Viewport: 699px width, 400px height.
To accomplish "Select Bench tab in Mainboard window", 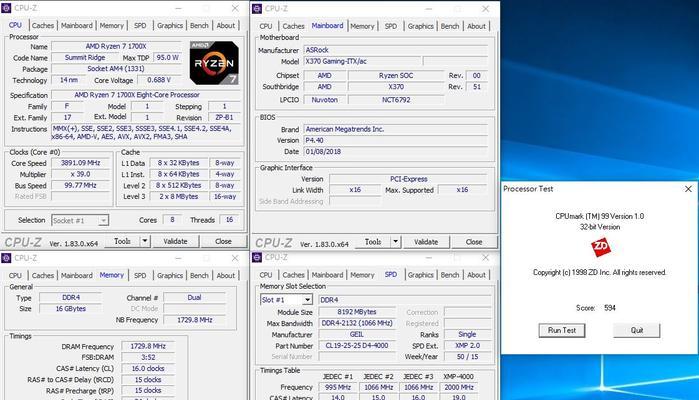I will coord(449,26).
